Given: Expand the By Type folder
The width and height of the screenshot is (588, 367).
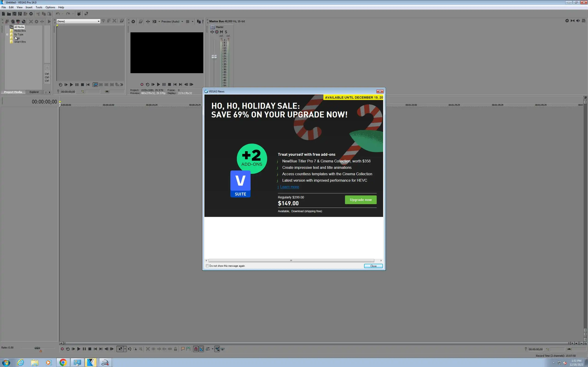Looking at the screenshot, I should click(7, 34).
